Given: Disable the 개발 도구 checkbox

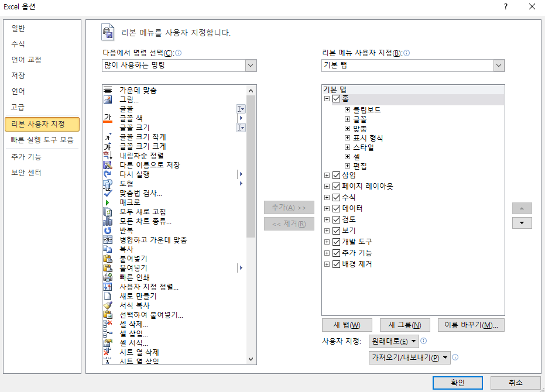Looking at the screenshot, I should point(336,242).
